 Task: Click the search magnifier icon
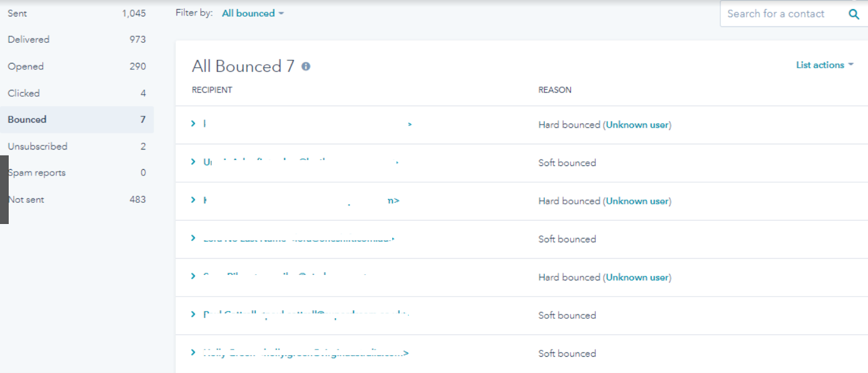tap(853, 14)
